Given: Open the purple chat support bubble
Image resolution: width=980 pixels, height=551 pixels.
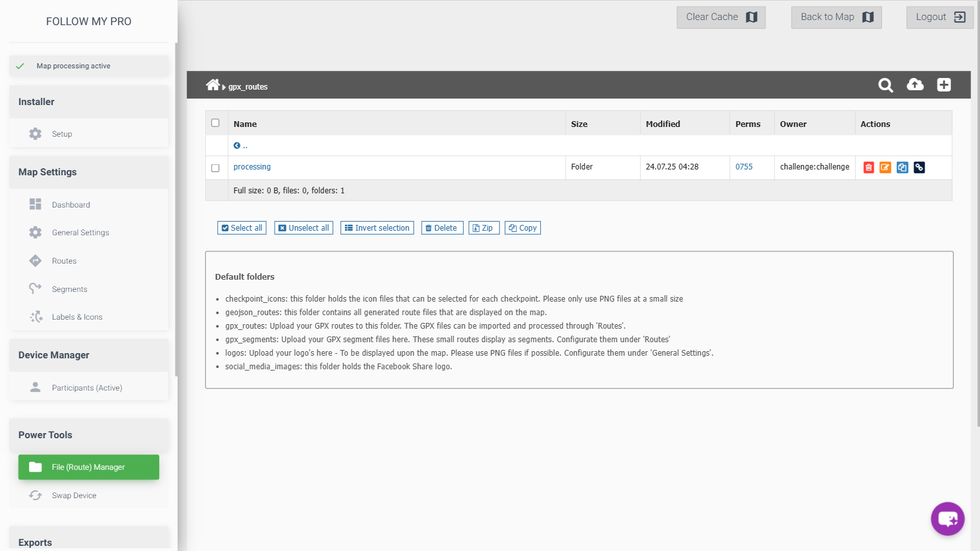Looking at the screenshot, I should [x=947, y=518].
